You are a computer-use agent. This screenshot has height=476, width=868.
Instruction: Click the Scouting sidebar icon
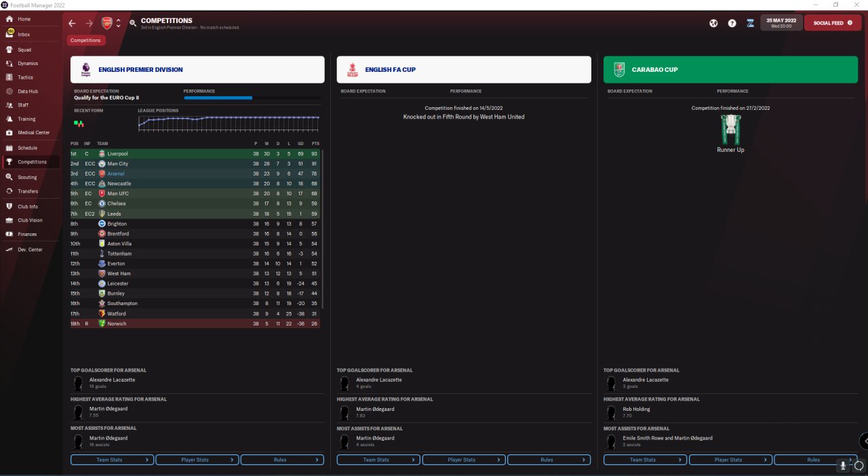[x=9, y=177]
